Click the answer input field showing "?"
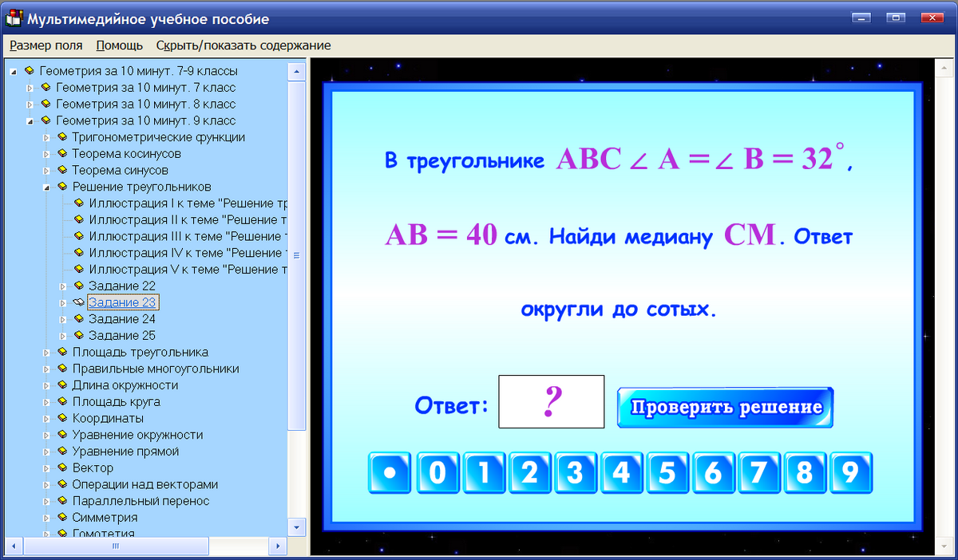Image resolution: width=958 pixels, height=560 pixels. click(x=551, y=401)
